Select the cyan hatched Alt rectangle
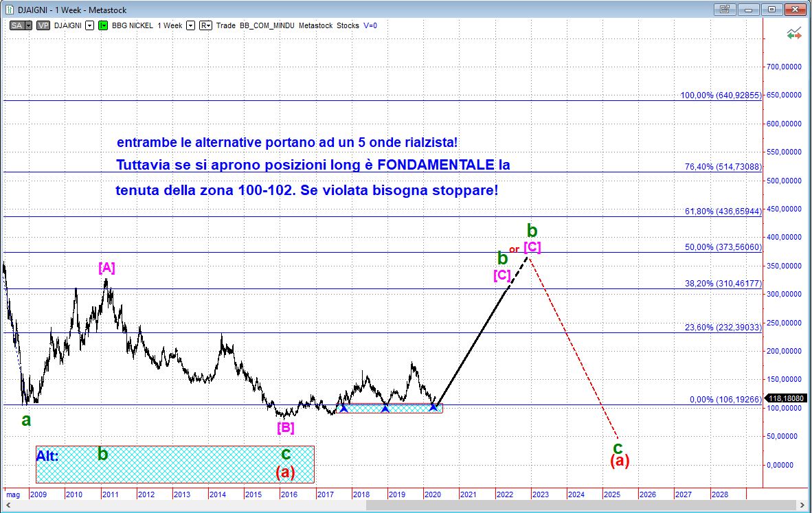 click(175, 464)
